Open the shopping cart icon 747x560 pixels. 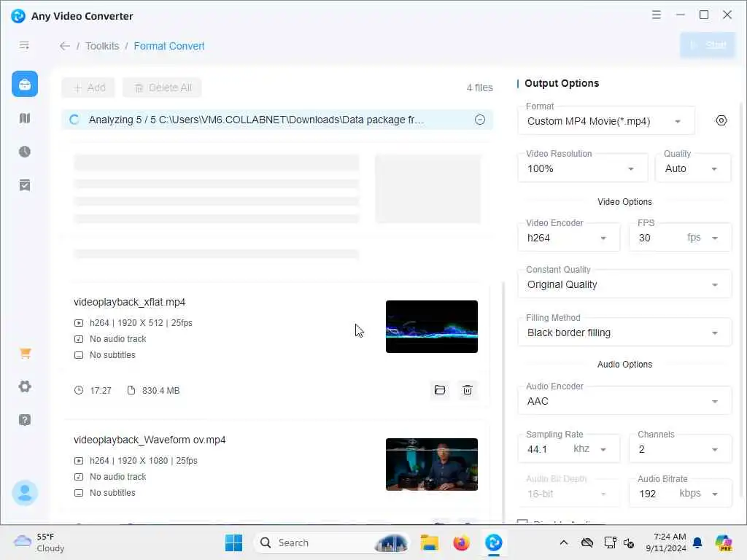tap(26, 354)
